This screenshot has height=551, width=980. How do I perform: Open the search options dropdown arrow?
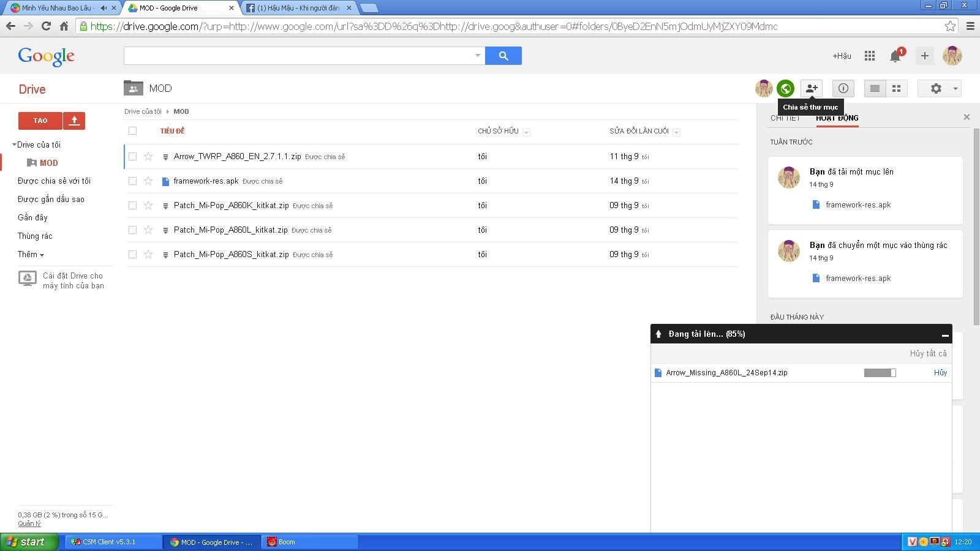[478, 56]
